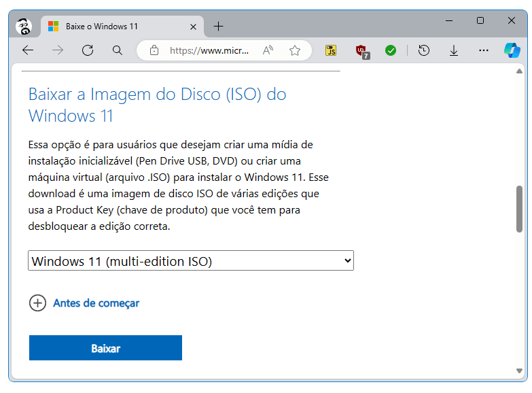Add page to favorites with the star icon
This screenshot has width=532, height=393.
(x=295, y=50)
